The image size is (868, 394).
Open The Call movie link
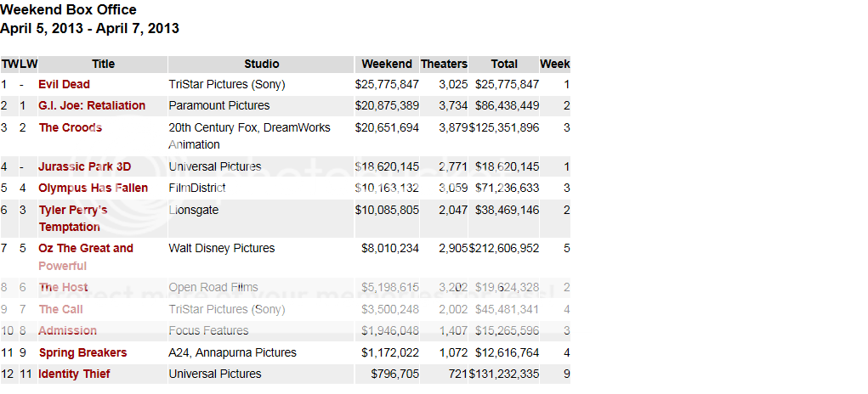click(x=60, y=309)
